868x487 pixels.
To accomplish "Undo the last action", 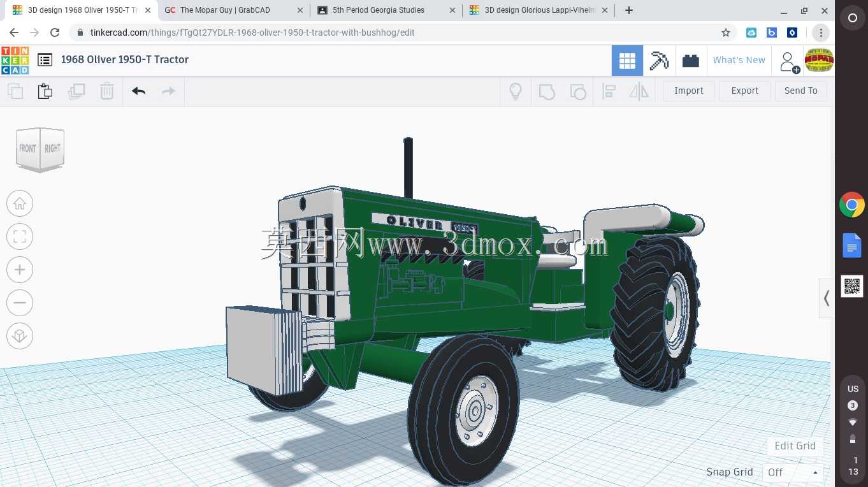I will coord(138,91).
